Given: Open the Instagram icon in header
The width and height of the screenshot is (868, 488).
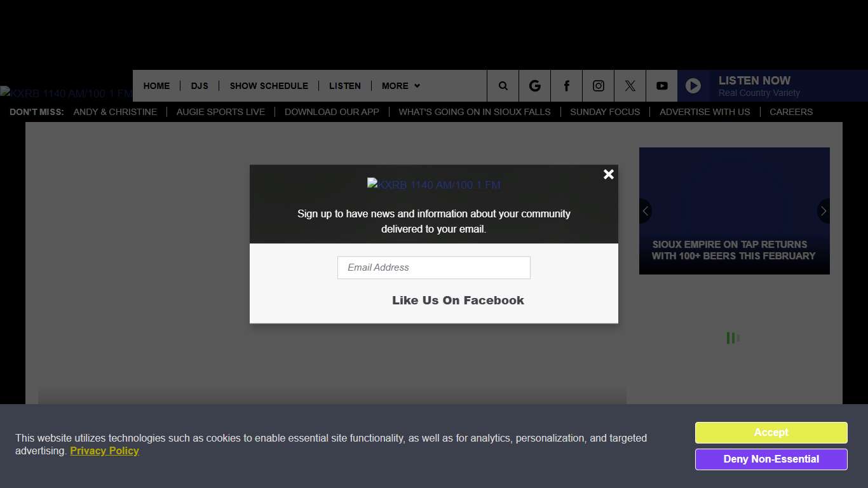Looking at the screenshot, I should [x=598, y=86].
